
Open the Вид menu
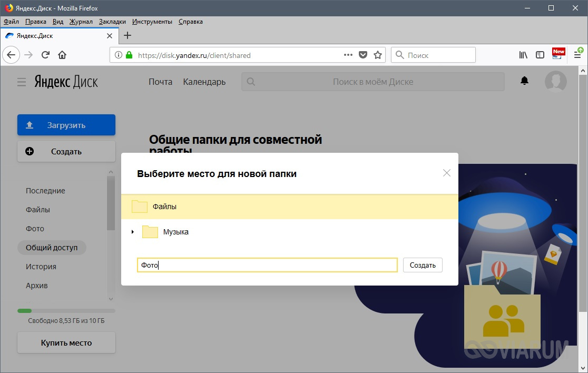[58, 22]
